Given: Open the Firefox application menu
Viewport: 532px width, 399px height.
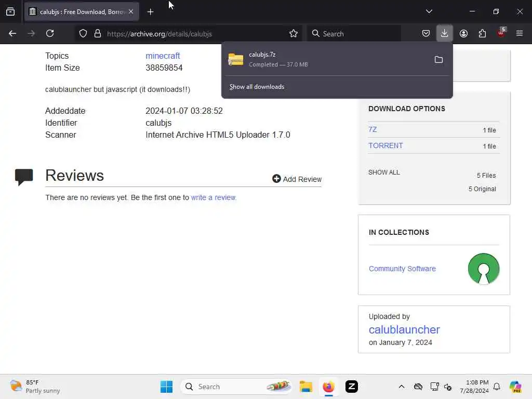Looking at the screenshot, I should coord(520,34).
